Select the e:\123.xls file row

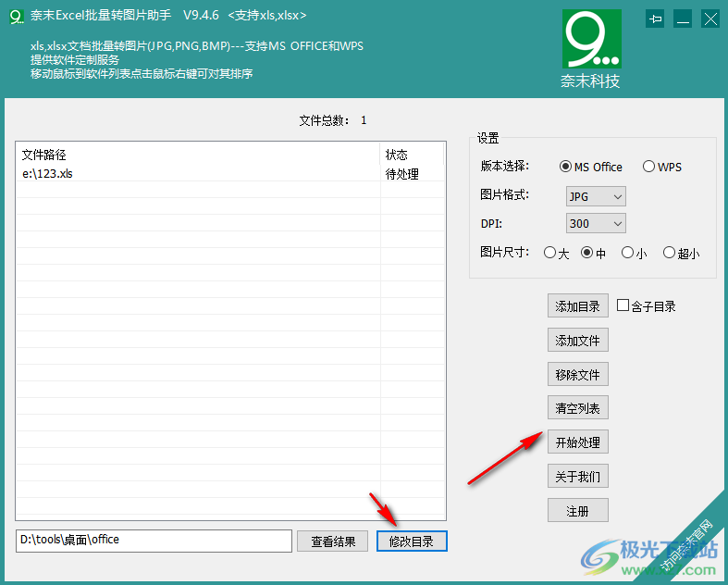[x=230, y=174]
